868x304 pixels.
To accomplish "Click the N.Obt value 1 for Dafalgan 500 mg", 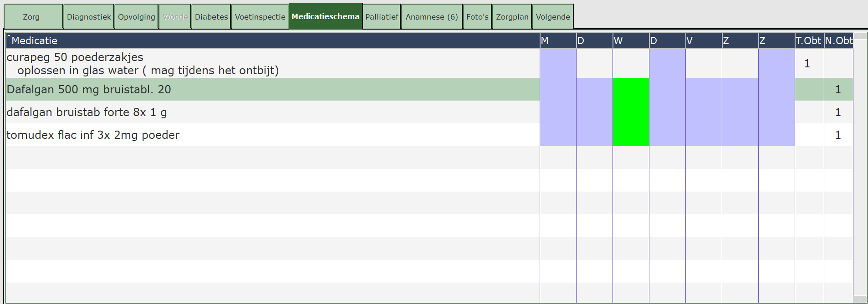I will coord(838,89).
